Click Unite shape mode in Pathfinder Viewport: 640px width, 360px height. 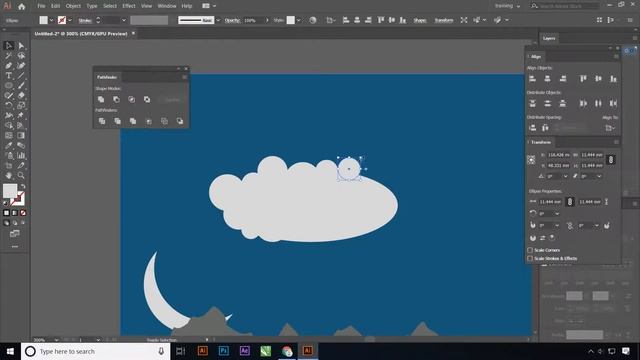101,99
